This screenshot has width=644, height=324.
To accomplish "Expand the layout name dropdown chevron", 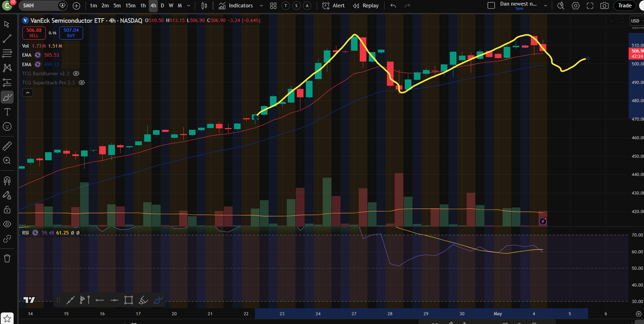I will (x=546, y=5).
